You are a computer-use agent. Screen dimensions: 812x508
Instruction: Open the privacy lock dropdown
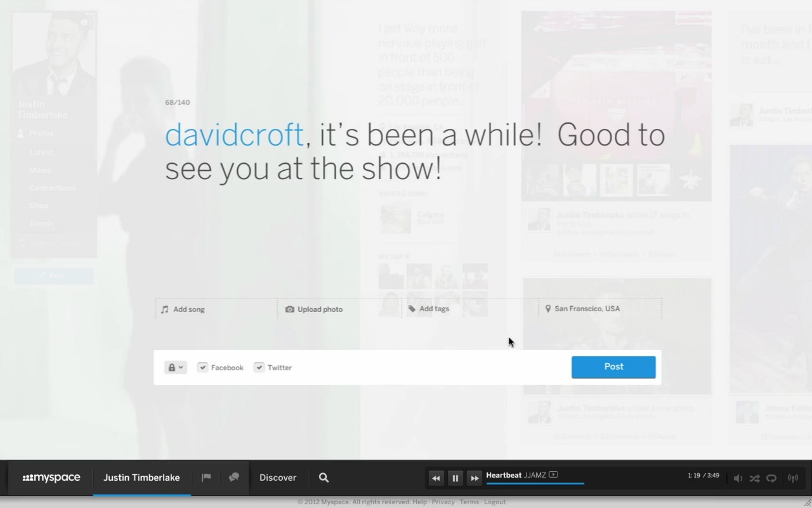tap(176, 367)
